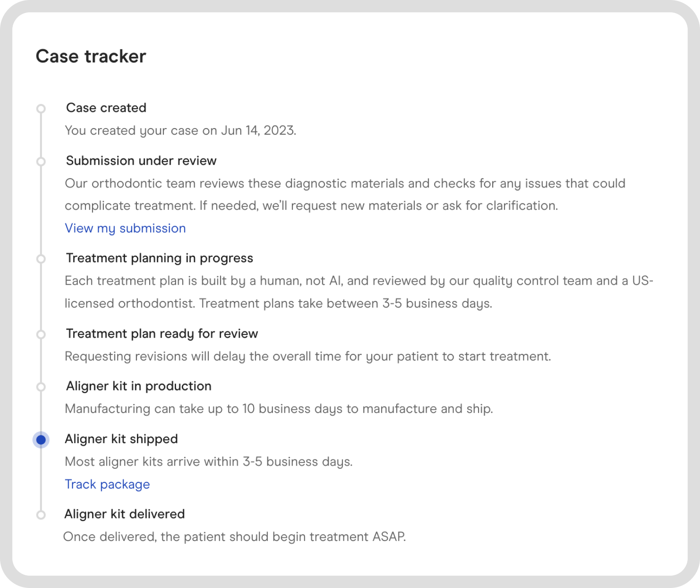Click the case creation date text
This screenshot has height=588, width=700.
[181, 130]
